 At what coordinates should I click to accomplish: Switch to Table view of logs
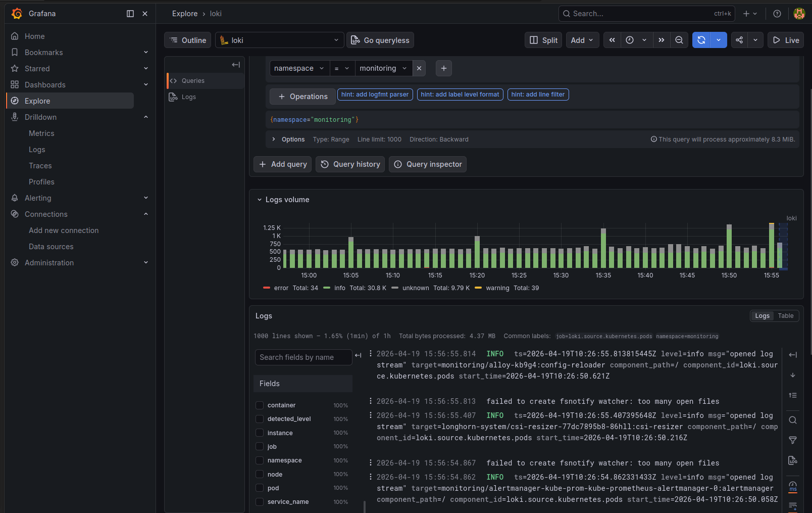coord(786,316)
